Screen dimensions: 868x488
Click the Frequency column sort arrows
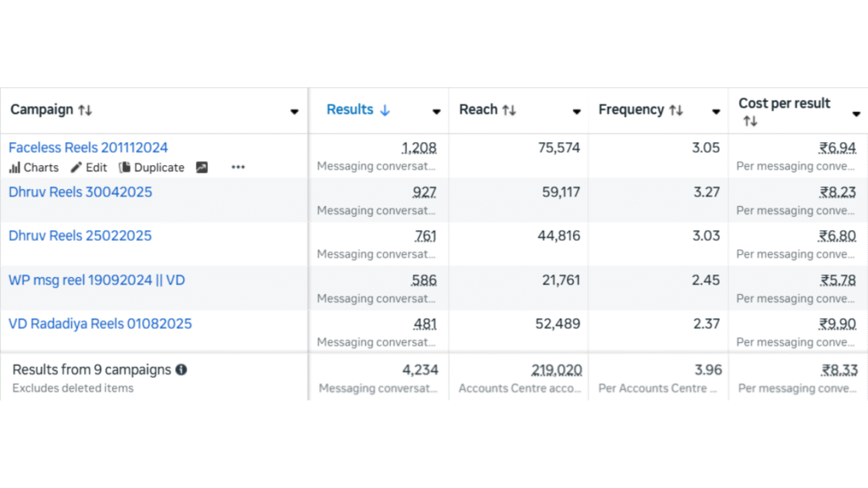click(x=676, y=110)
